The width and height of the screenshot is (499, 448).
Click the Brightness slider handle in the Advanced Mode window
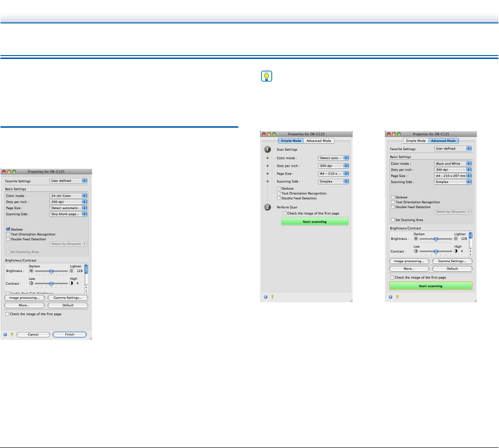(436, 239)
